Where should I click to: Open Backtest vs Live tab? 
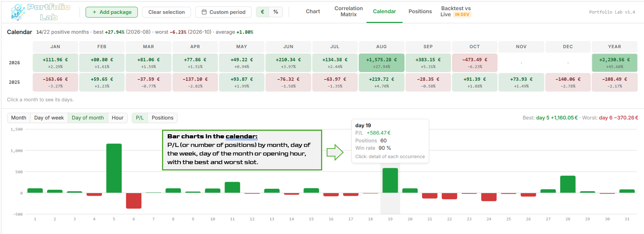[455, 12]
